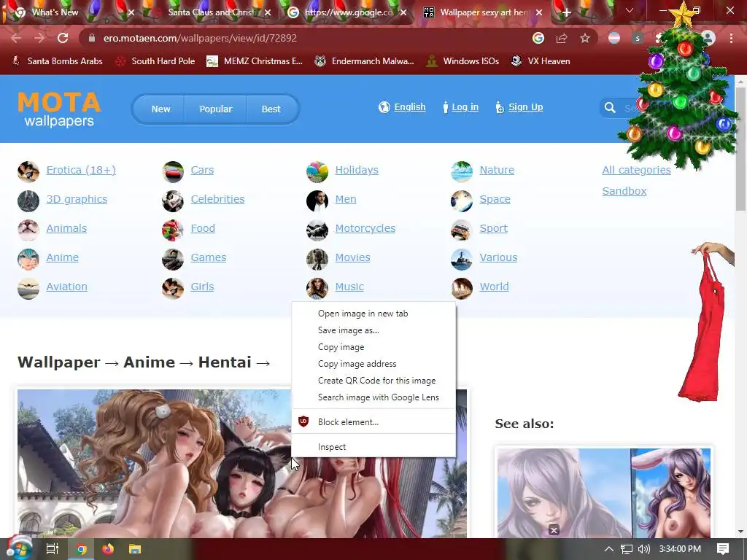Click the Motorcycles category icon

point(317,230)
